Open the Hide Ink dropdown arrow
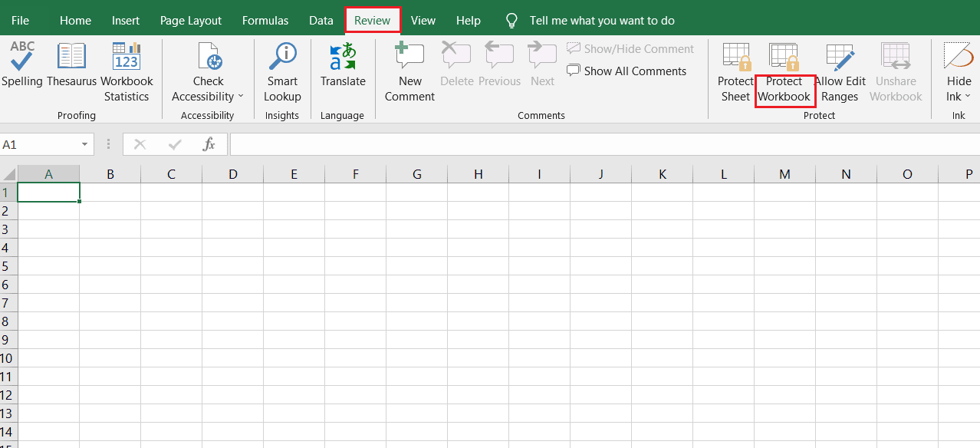Screen dimensions: 980x448 tap(968, 97)
